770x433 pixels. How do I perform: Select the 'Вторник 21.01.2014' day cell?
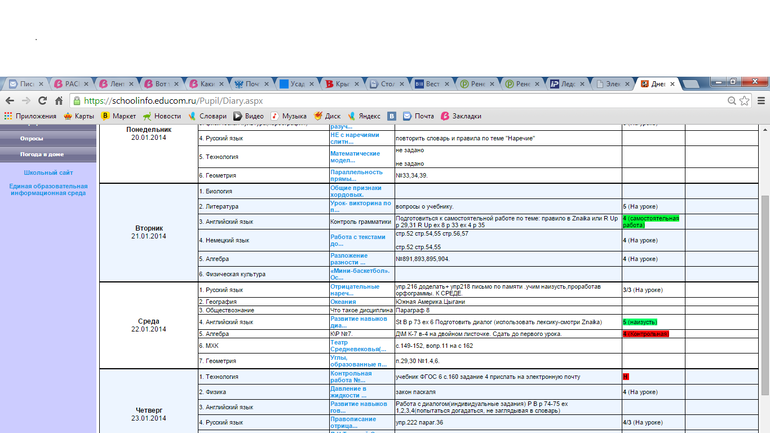(x=149, y=232)
